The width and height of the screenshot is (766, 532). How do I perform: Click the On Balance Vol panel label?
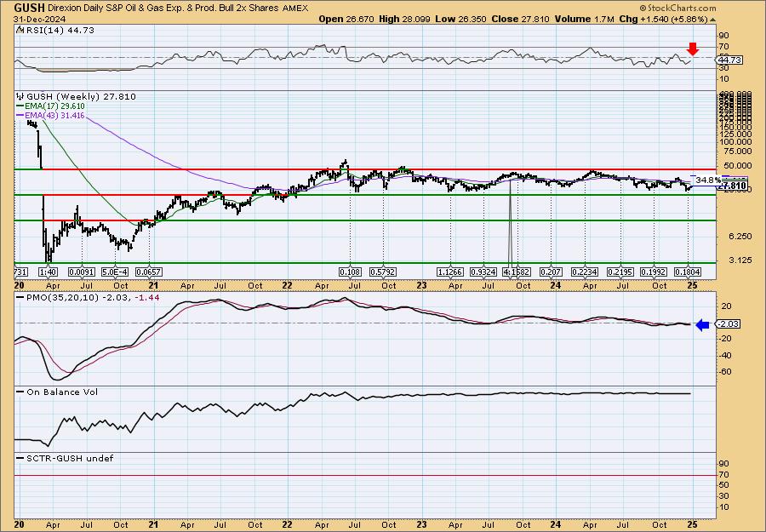pos(62,392)
